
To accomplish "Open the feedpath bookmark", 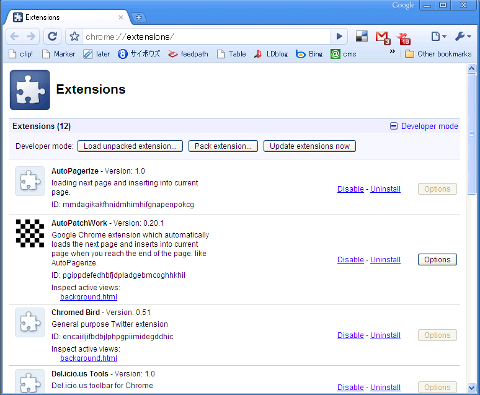I will click(x=188, y=54).
